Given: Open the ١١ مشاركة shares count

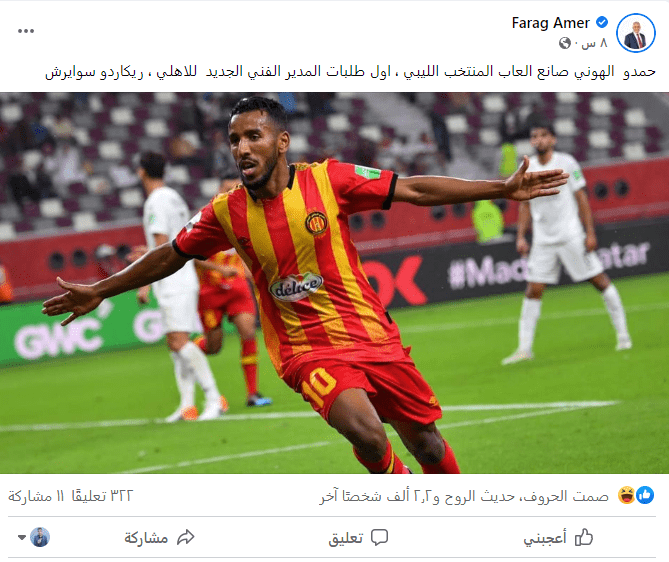Looking at the screenshot, I should [36, 496].
